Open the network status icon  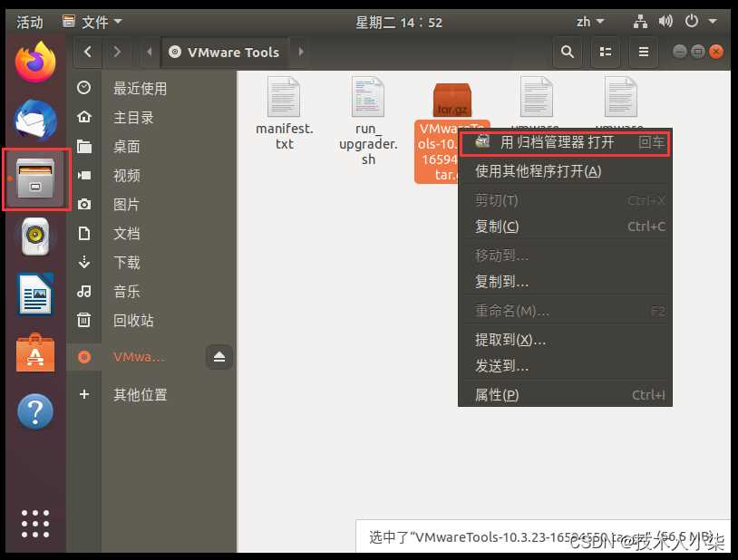[640, 22]
